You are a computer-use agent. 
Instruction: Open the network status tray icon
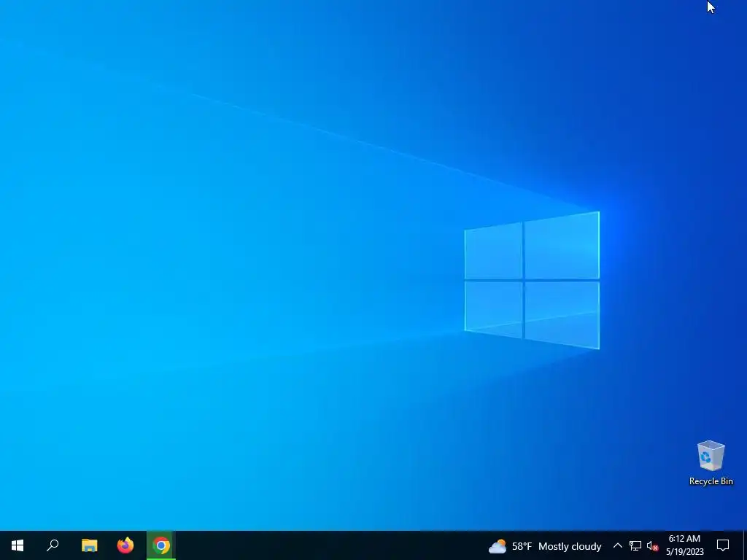(x=635, y=545)
